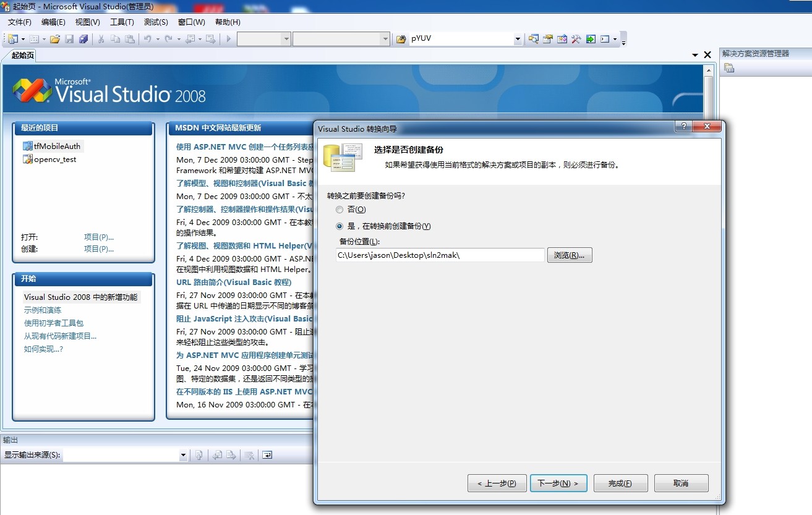Screen dimensions: 812x515
Task: Click the 浏览(R)... button
Action: point(570,255)
